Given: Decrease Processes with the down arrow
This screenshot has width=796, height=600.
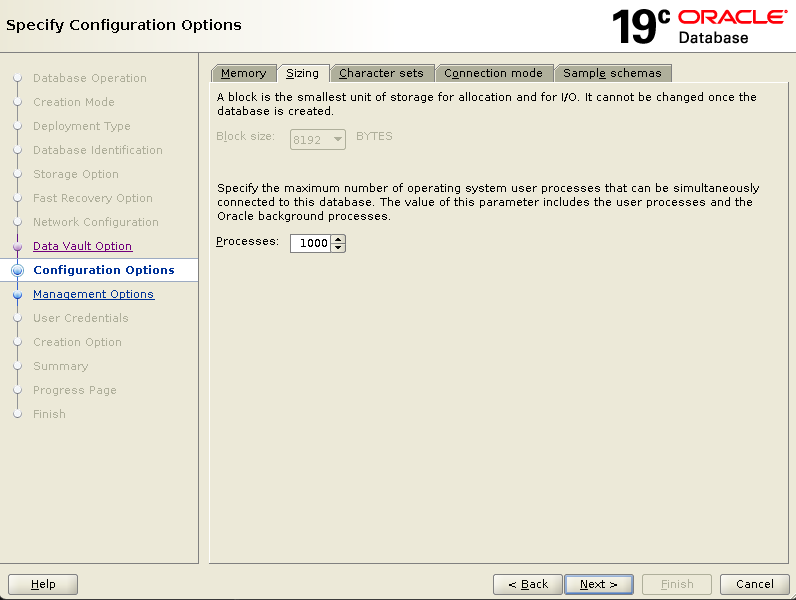Looking at the screenshot, I should [x=338, y=248].
